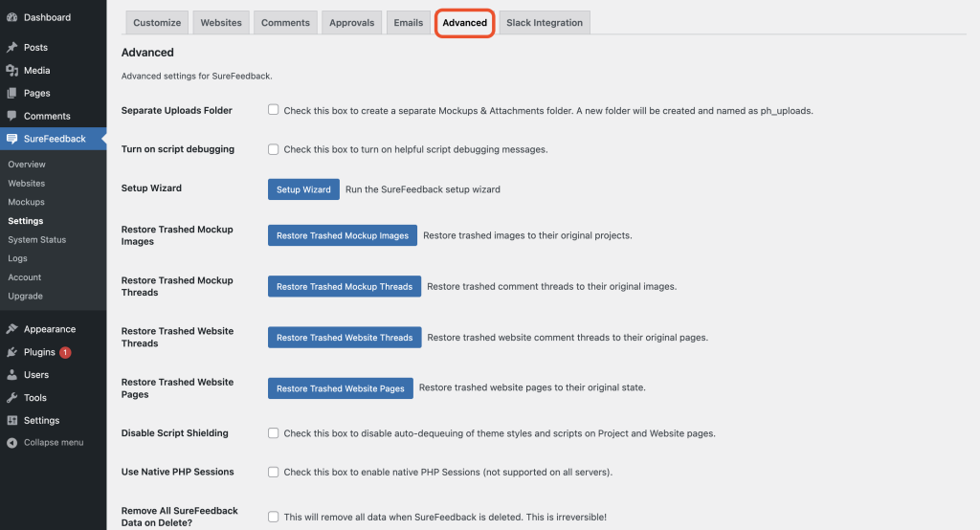Click the Posts pushpin icon

tap(11, 48)
